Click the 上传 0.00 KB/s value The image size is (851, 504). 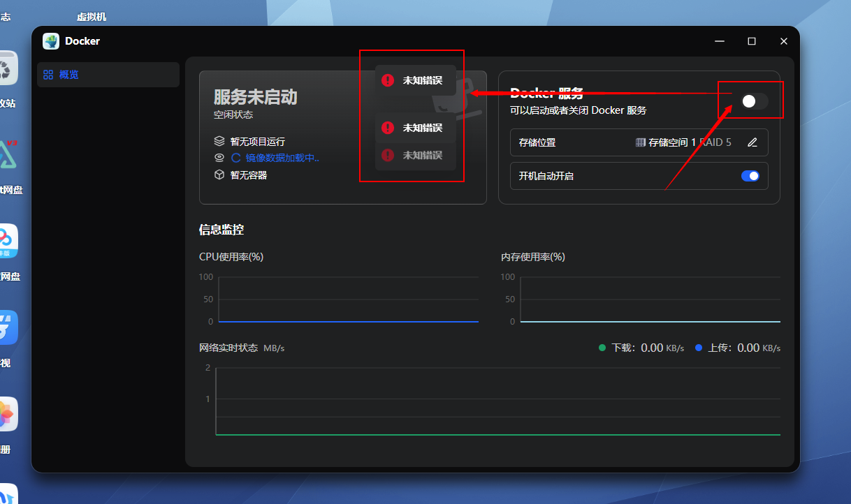tap(759, 348)
